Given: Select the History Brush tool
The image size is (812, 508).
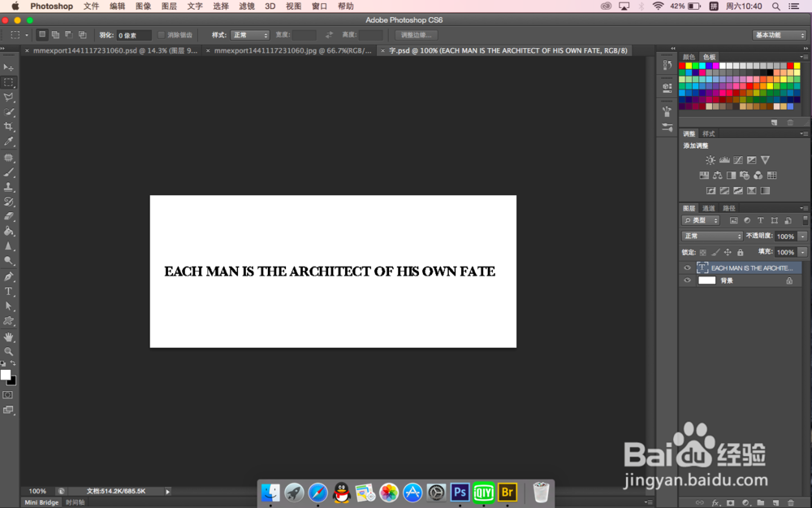Looking at the screenshot, I should 9,202.
